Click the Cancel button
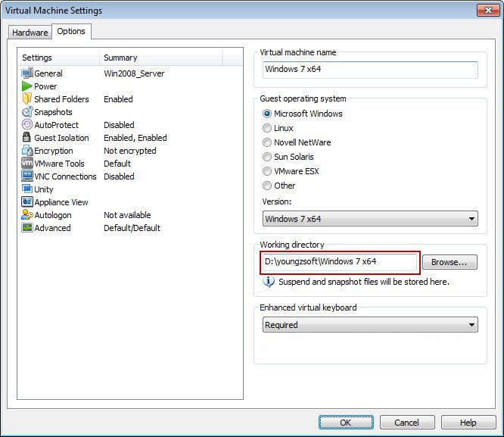Image resolution: width=504 pixels, height=437 pixels. (407, 422)
